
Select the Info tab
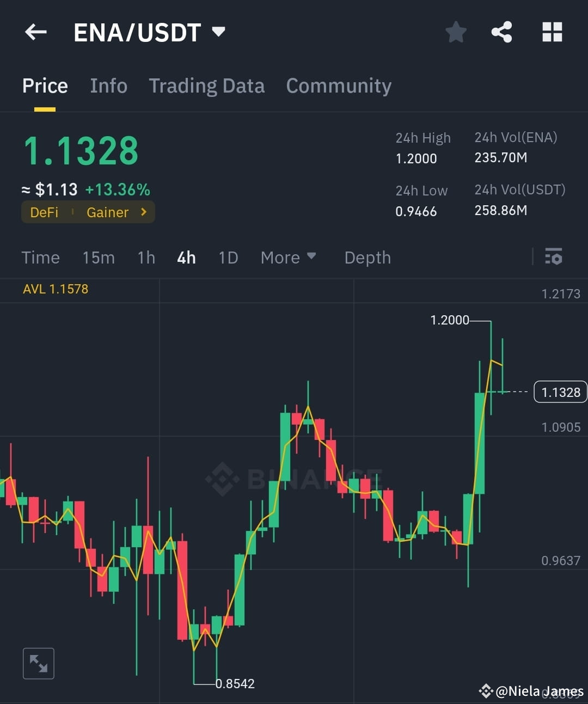pos(108,85)
